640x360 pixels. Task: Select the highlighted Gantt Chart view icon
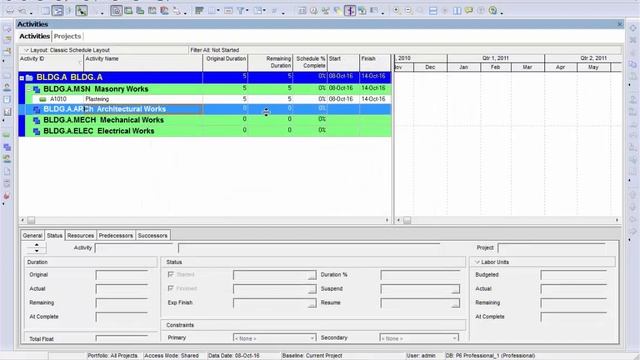(x=58, y=11)
